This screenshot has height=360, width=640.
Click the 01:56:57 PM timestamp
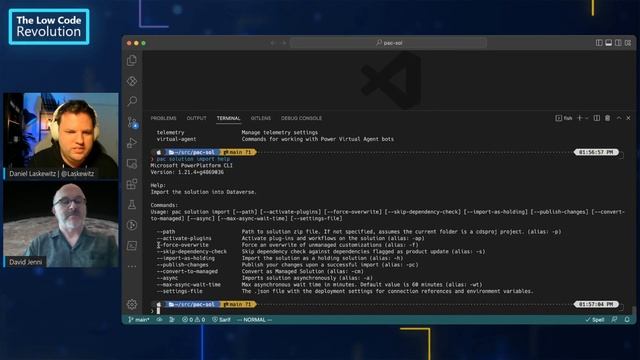(596, 152)
